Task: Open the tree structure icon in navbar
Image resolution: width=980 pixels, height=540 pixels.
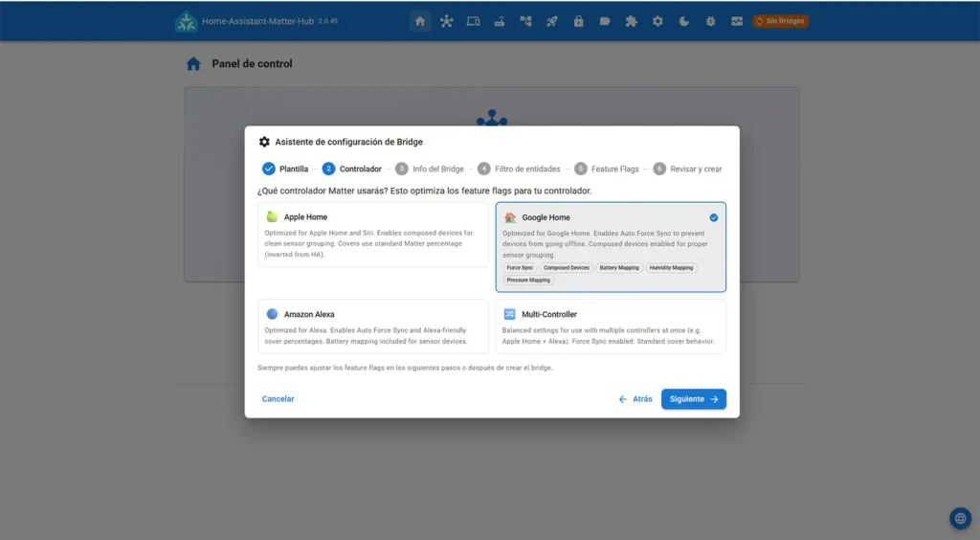Action: coord(525,21)
